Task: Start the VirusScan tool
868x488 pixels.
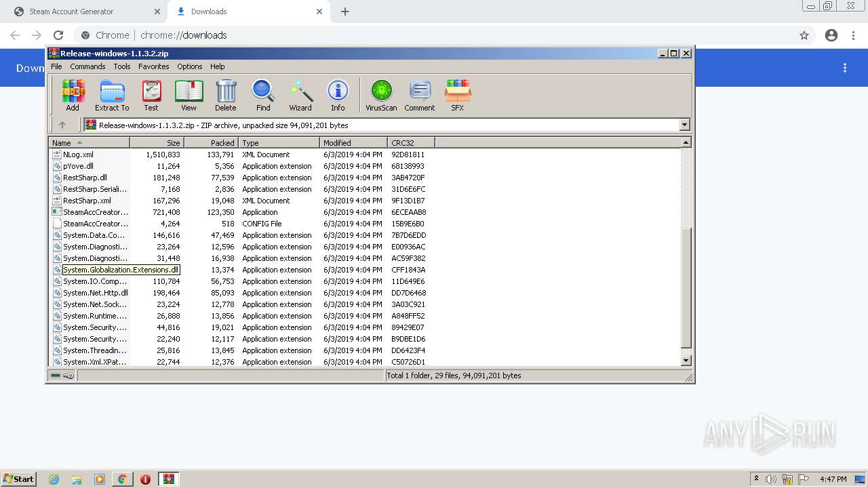Action: [381, 96]
